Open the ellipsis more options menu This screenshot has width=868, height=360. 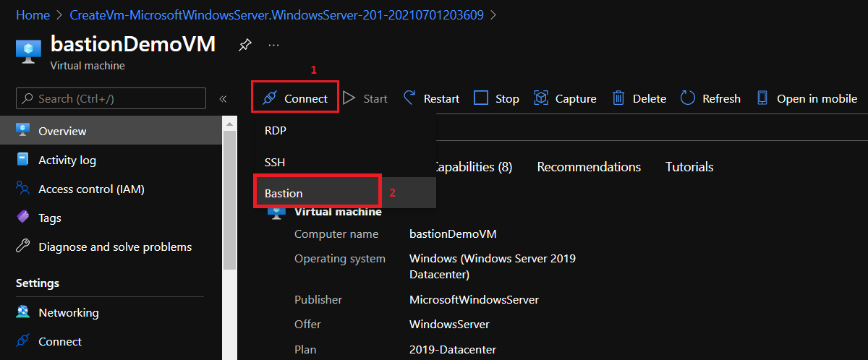coord(273,45)
